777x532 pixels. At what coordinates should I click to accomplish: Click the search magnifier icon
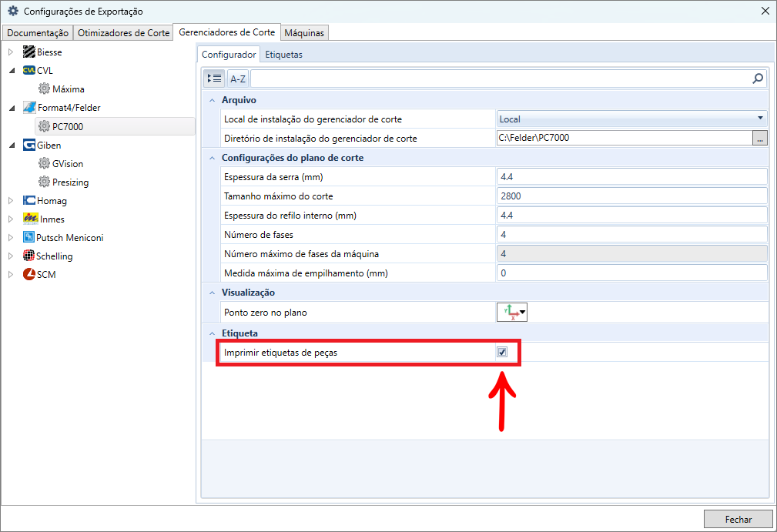(758, 79)
